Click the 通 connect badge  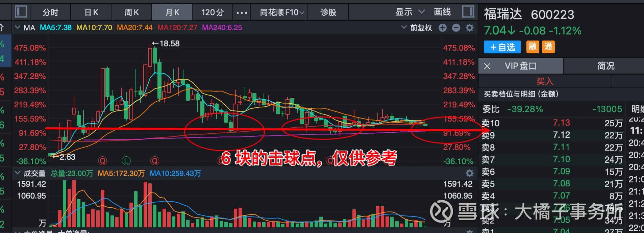coord(548,47)
